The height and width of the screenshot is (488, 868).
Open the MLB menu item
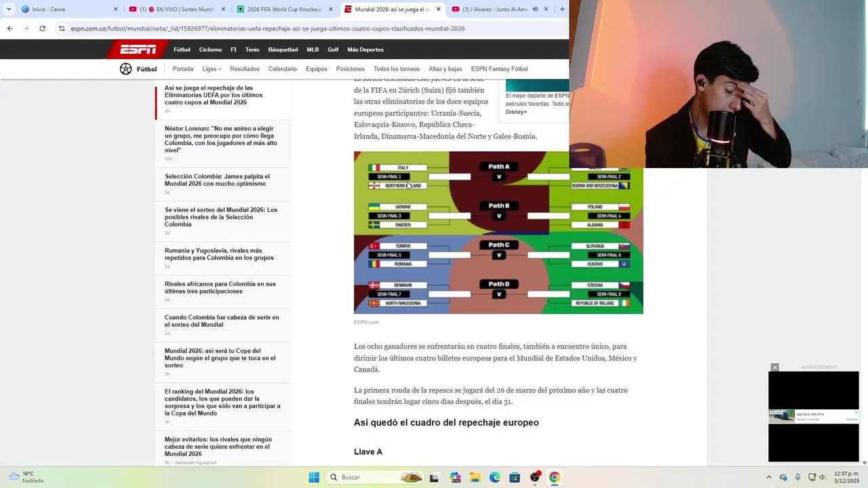click(x=313, y=49)
